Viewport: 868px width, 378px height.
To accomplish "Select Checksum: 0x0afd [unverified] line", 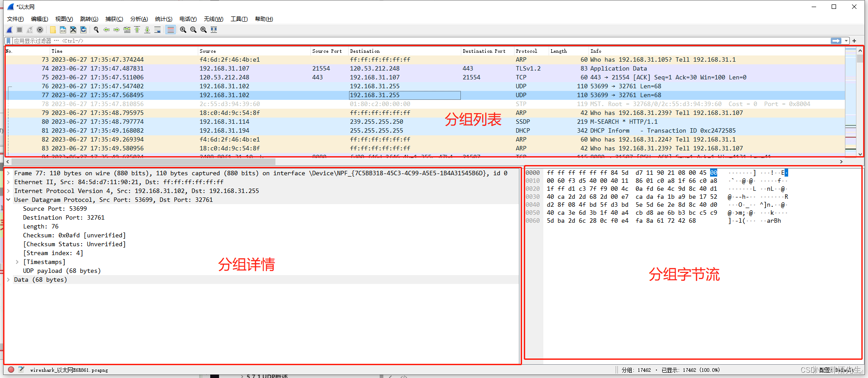I will (x=75, y=235).
